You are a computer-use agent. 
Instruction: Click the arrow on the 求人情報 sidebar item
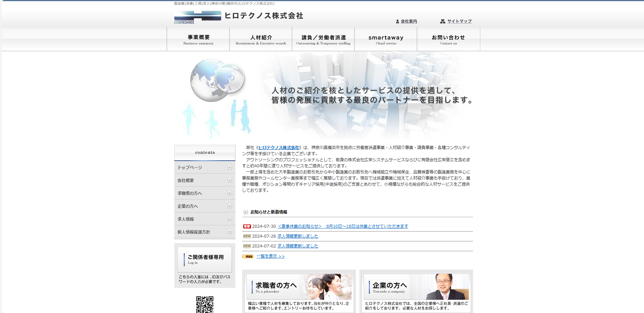tap(230, 219)
